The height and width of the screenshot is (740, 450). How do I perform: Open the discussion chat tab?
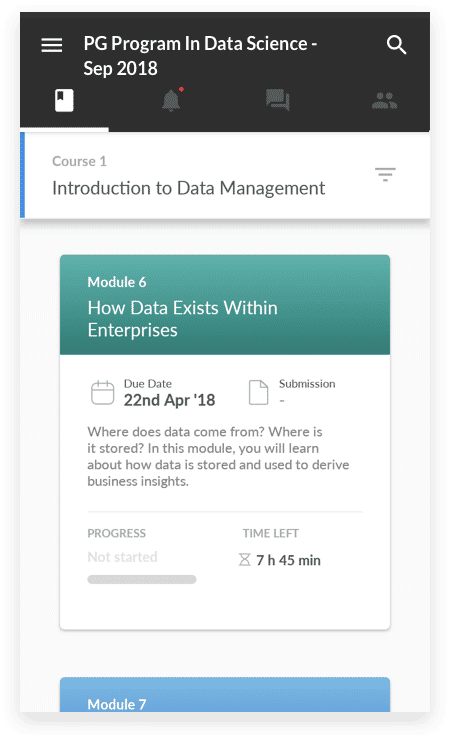click(277, 100)
